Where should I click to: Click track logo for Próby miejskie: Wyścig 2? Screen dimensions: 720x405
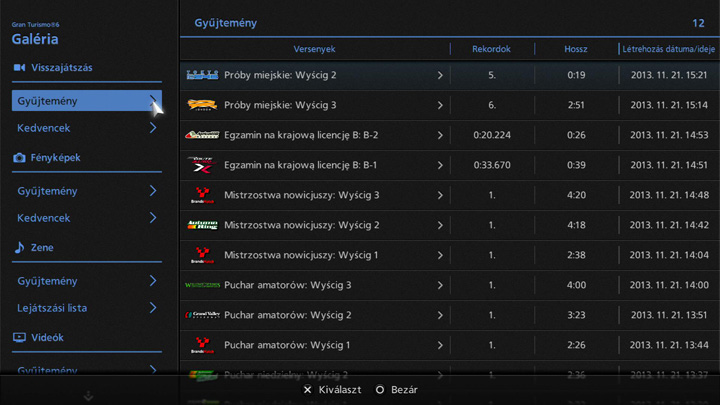[x=202, y=75]
